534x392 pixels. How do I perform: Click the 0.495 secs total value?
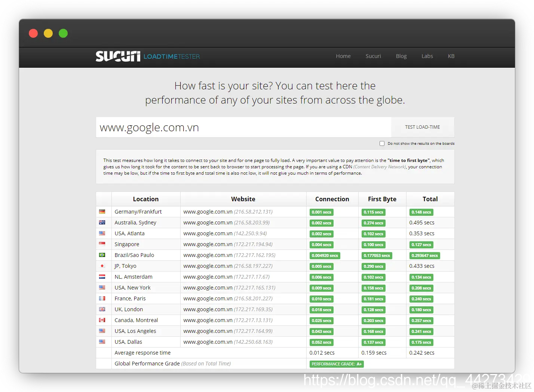[x=422, y=223]
